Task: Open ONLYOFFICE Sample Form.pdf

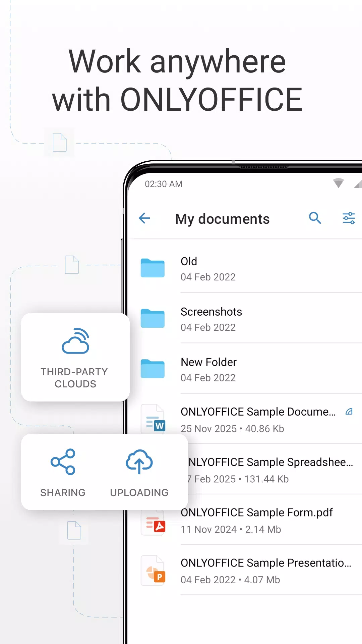Action: (x=257, y=513)
